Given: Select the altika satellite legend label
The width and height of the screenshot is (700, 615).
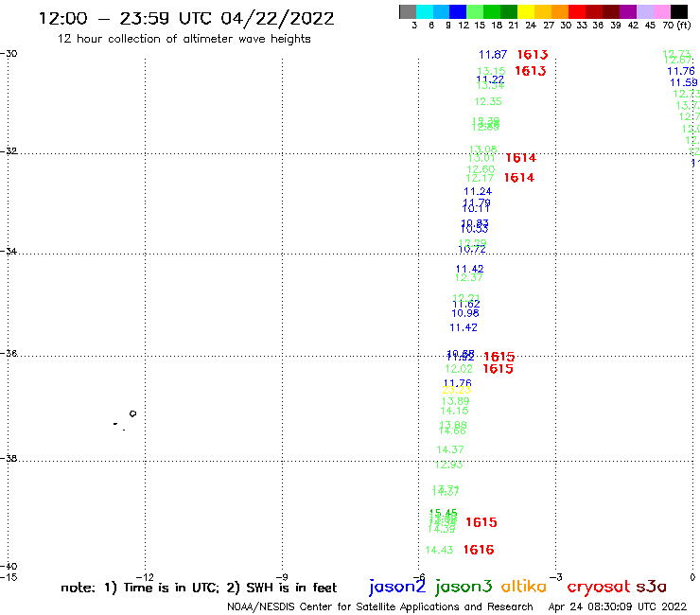Looking at the screenshot, I should pos(524,586).
